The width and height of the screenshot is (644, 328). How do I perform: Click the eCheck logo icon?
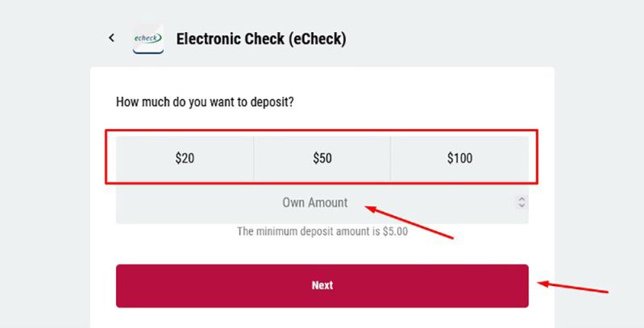coord(148,39)
